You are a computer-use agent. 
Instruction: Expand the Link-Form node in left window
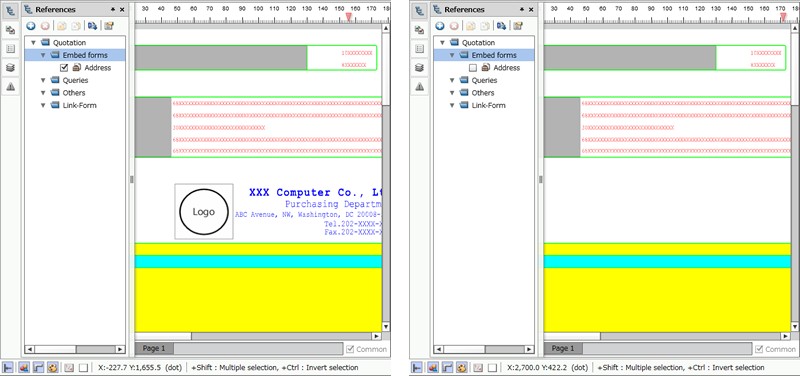point(43,106)
